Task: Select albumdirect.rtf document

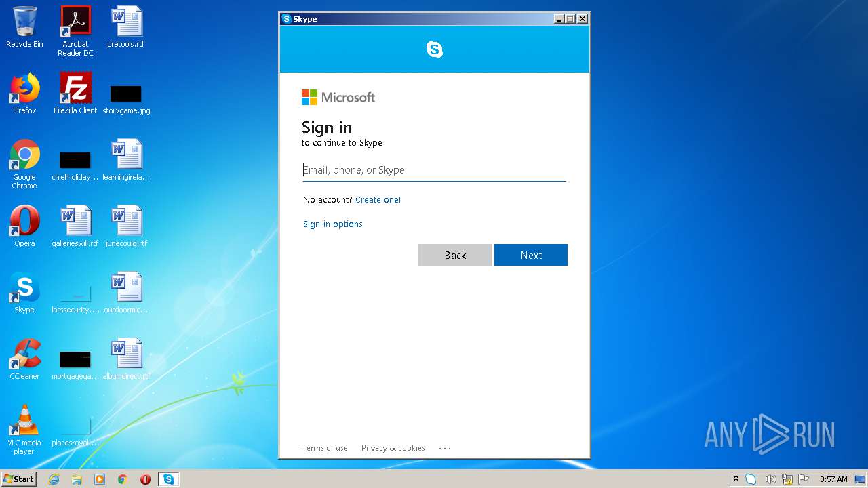Action: coord(126,359)
